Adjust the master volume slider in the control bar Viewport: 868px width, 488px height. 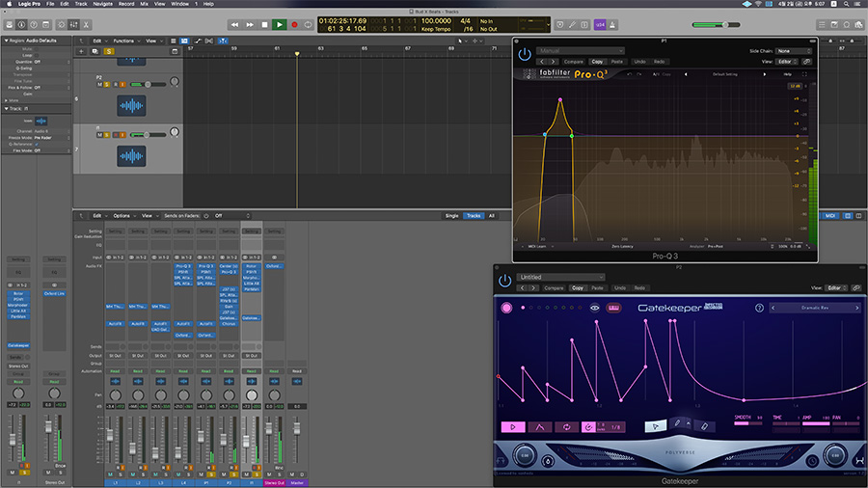pos(716,25)
